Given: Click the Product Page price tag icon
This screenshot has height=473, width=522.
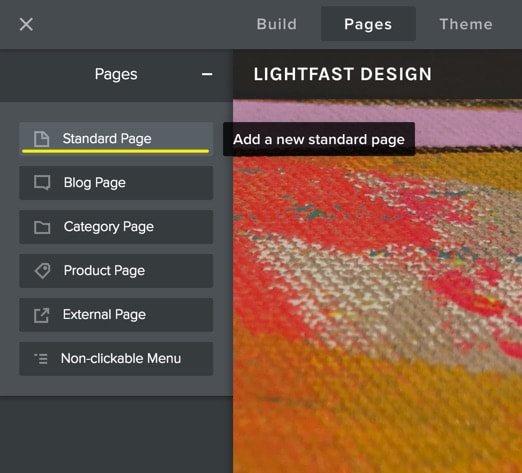Looking at the screenshot, I should point(42,271).
